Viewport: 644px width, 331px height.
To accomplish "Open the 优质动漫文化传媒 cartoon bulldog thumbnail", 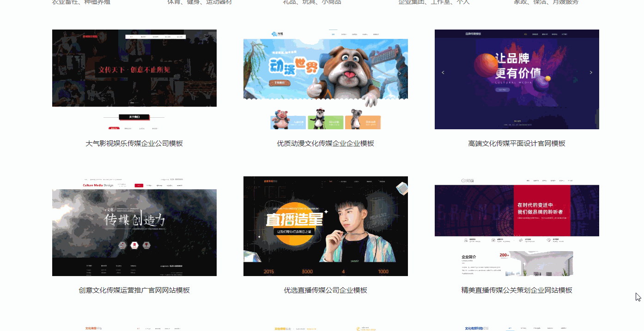I will click(326, 79).
